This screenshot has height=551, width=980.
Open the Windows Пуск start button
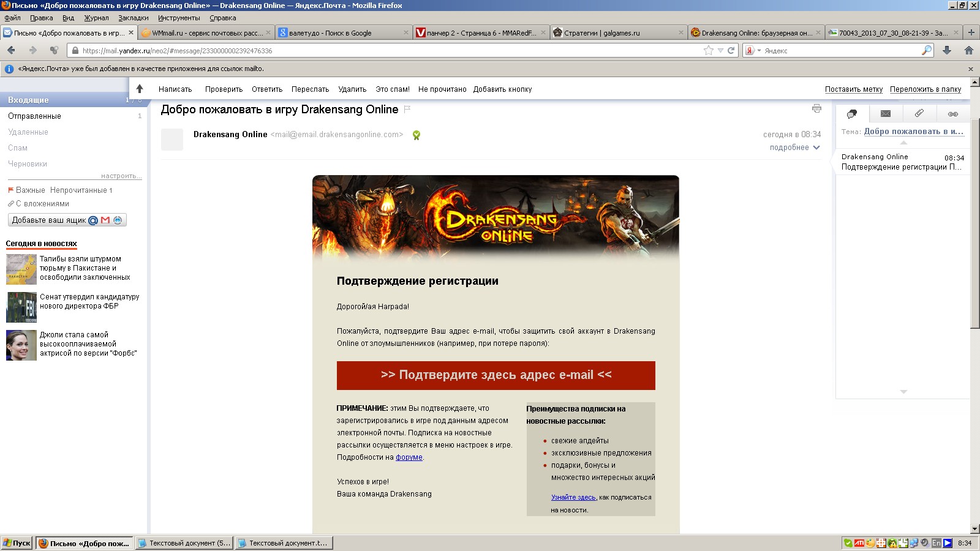tap(17, 543)
